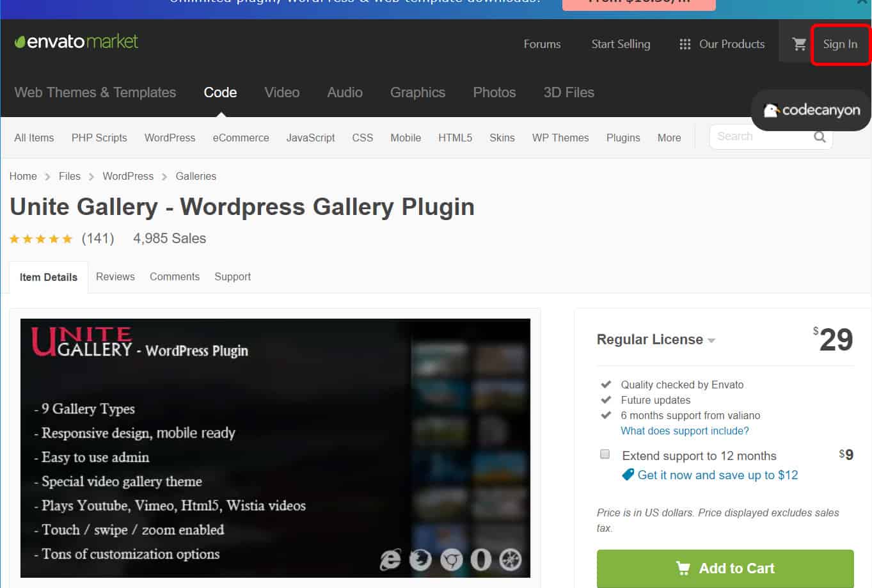Select the Graphics category

pos(418,92)
